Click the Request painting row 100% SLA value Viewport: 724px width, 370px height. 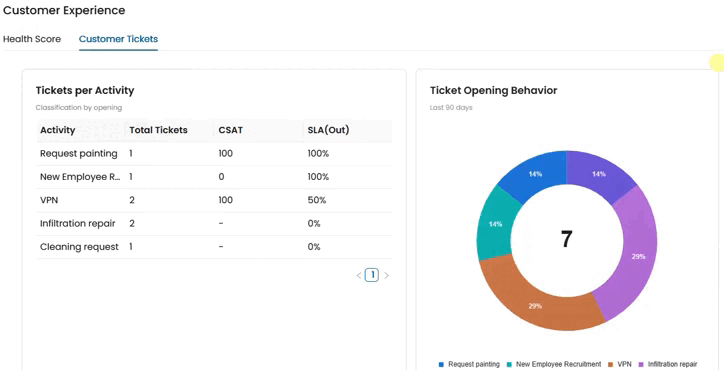318,154
